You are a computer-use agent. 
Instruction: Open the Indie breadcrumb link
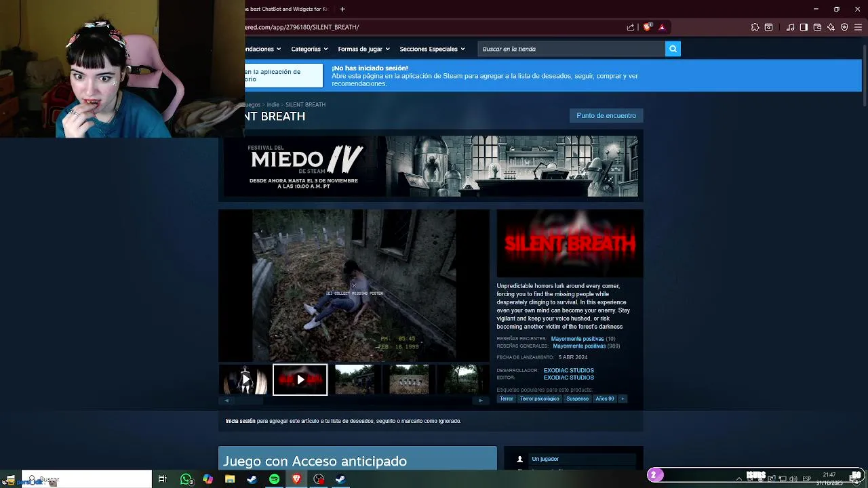(273, 104)
